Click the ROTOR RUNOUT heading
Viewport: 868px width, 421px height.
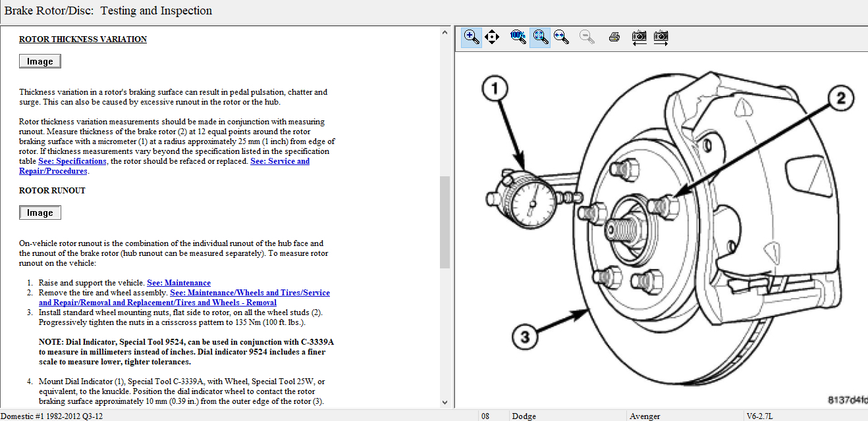click(x=52, y=191)
